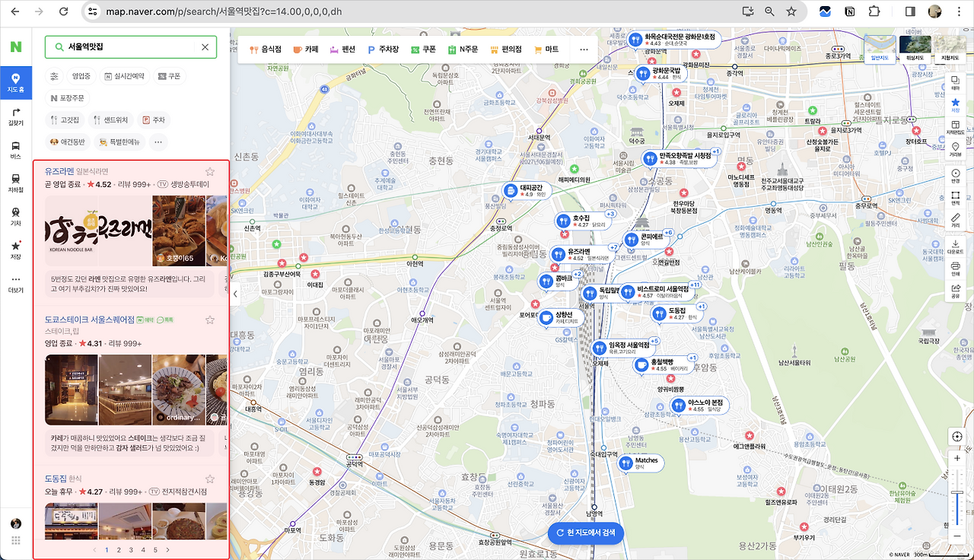Open the 테마 theme map tool
This screenshot has height=560, width=974.
point(956,82)
